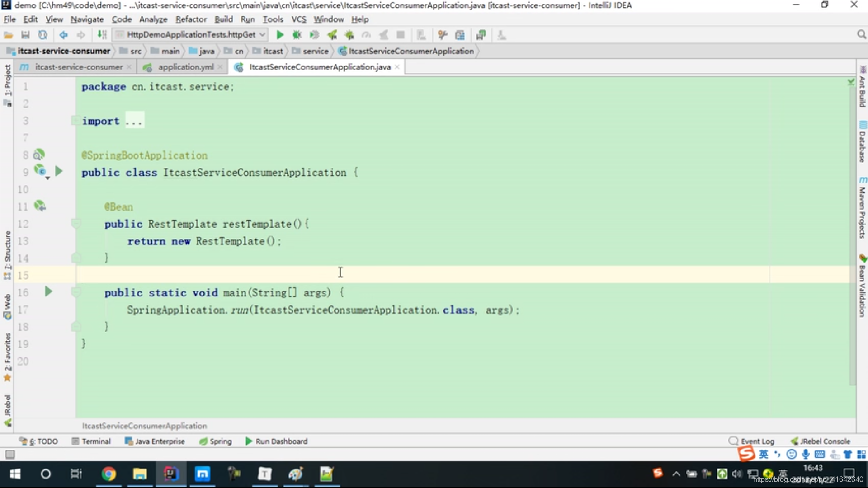Run class from gutter arrow on line 9

click(x=59, y=171)
